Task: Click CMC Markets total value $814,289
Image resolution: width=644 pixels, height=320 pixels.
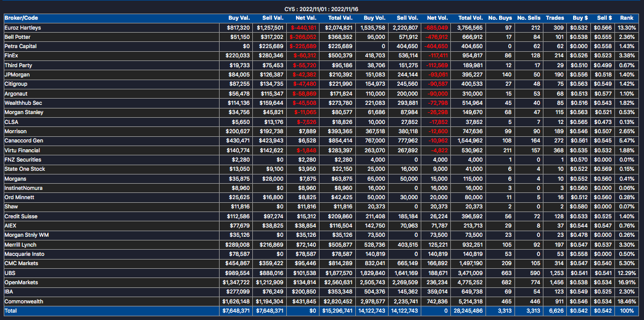Action: click(339, 263)
